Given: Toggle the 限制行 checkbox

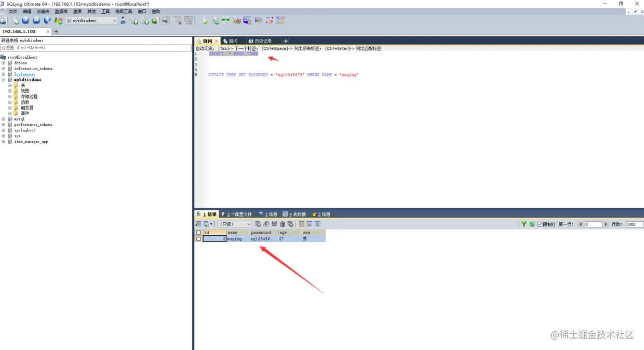Looking at the screenshot, I should click(540, 224).
